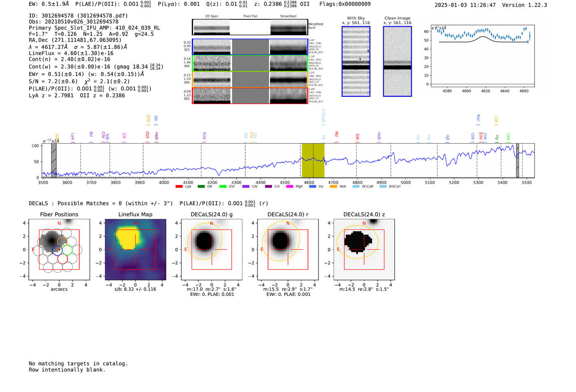
Task: Click the red fiber circle in Fiber Positions
Action: click(x=63, y=259)
